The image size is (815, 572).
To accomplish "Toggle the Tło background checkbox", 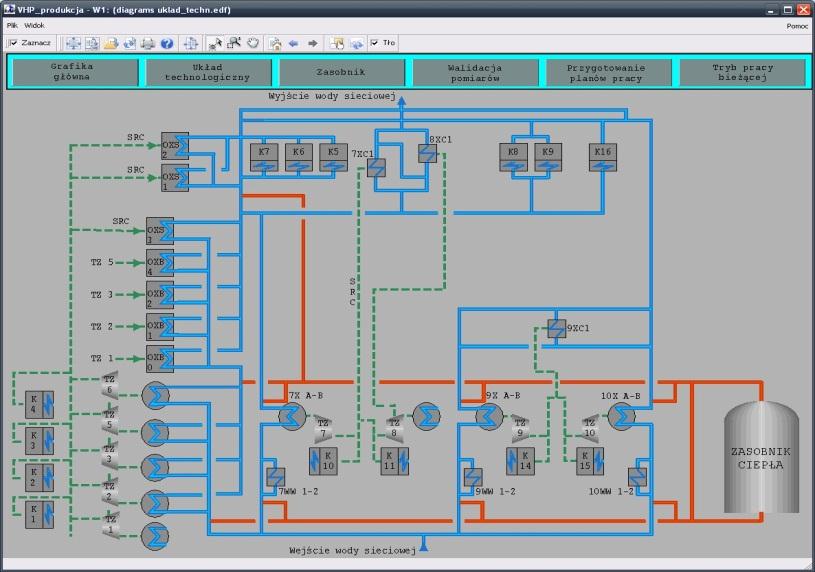I will (x=374, y=43).
